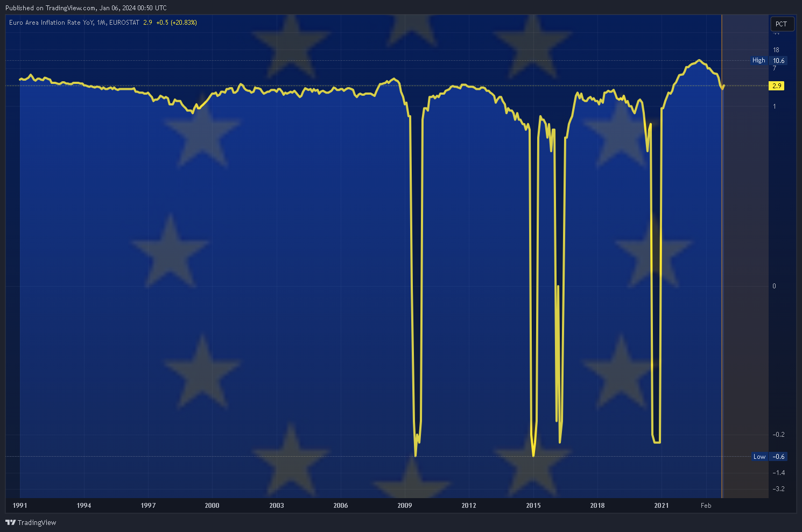Click the 10.6 high price label
Viewport: 802px width, 532px height.
point(778,61)
